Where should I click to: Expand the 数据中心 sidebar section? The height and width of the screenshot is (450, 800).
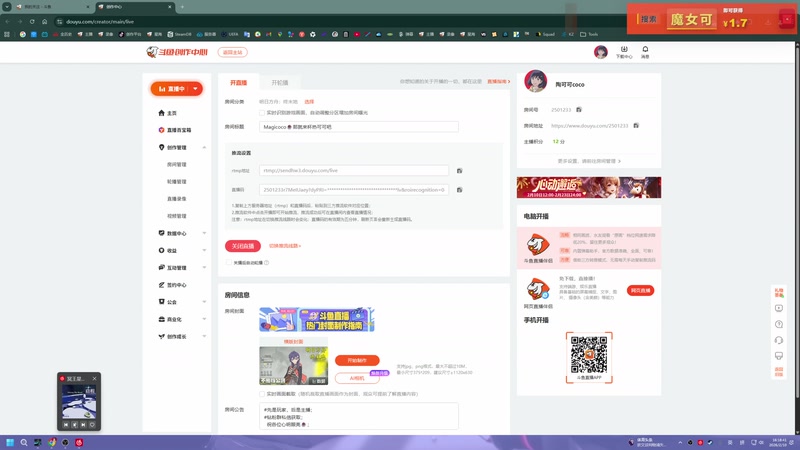(x=204, y=233)
